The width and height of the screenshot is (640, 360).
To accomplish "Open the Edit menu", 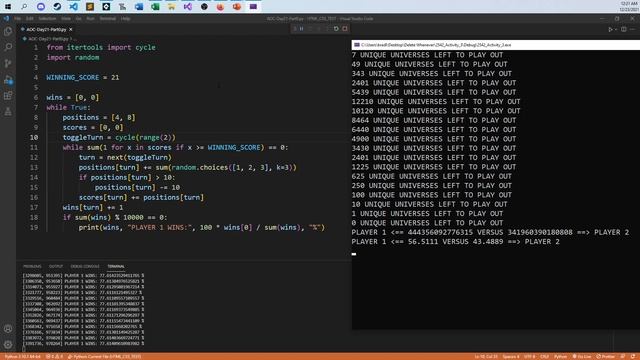I will pyautogui.click(x=30, y=18).
